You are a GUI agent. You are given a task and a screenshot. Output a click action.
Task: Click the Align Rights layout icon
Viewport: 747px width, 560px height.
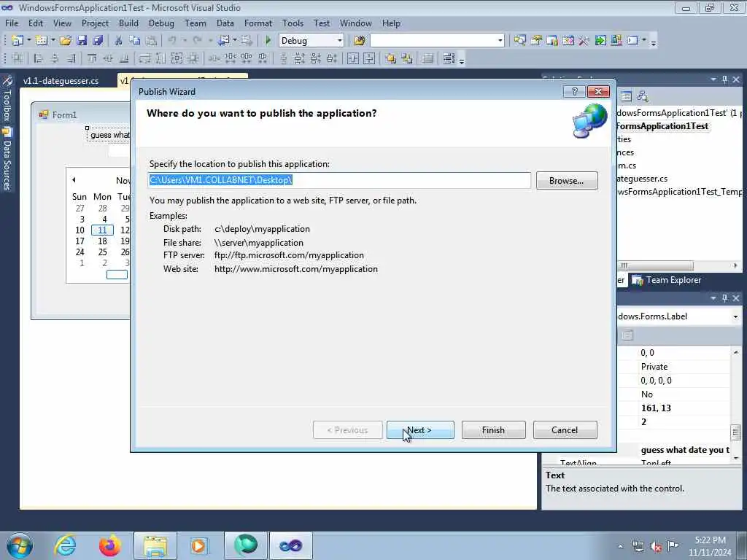pos(71,58)
